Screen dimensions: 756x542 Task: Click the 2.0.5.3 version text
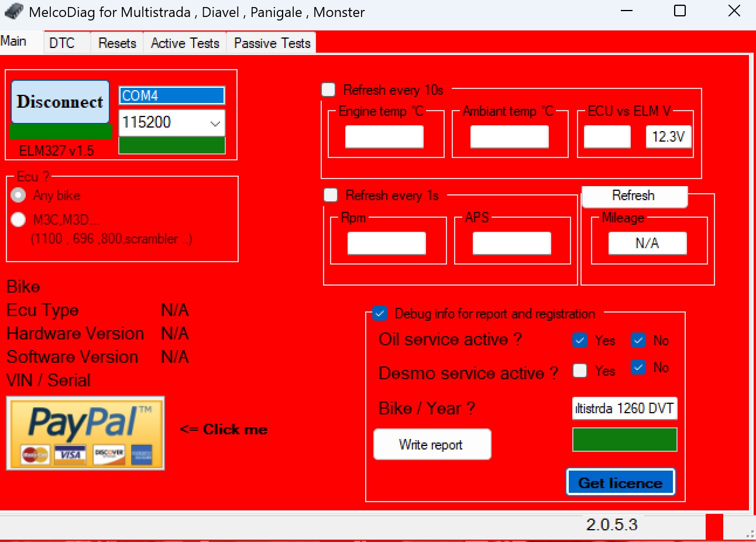(612, 524)
